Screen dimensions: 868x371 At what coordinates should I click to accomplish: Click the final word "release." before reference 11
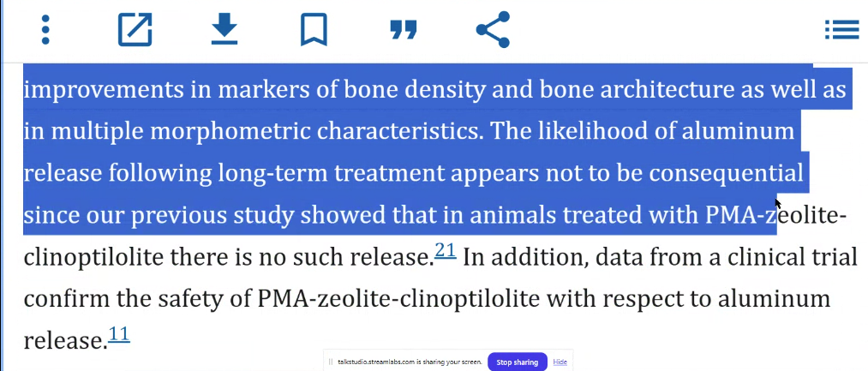[65, 340]
